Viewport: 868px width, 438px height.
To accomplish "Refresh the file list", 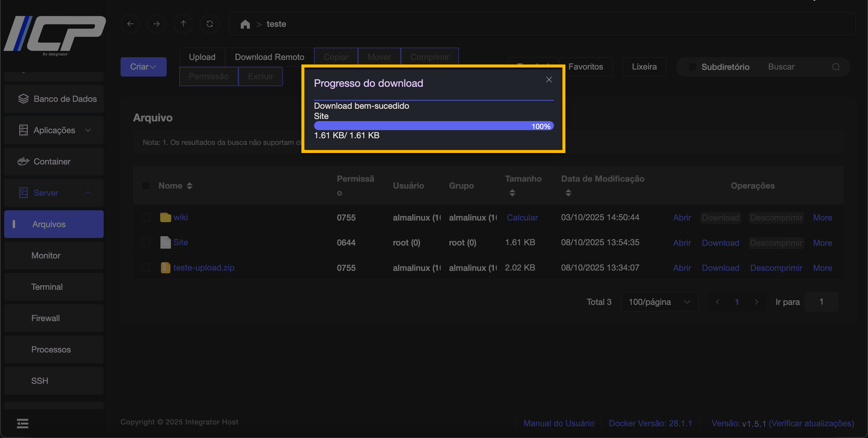I will [x=209, y=24].
